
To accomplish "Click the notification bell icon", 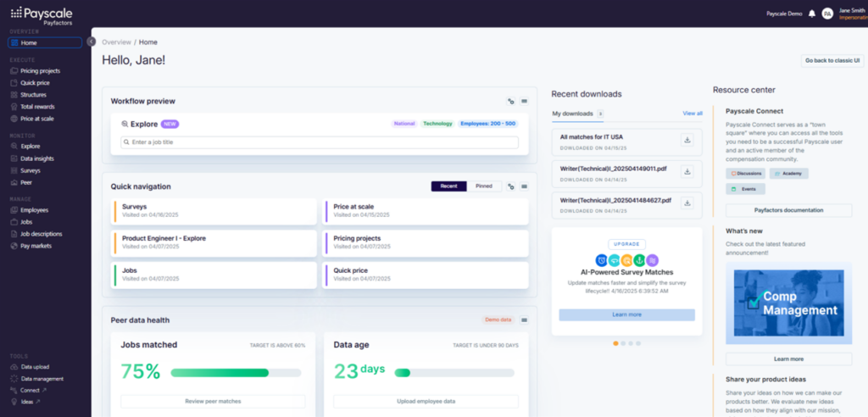I will 811,14.
